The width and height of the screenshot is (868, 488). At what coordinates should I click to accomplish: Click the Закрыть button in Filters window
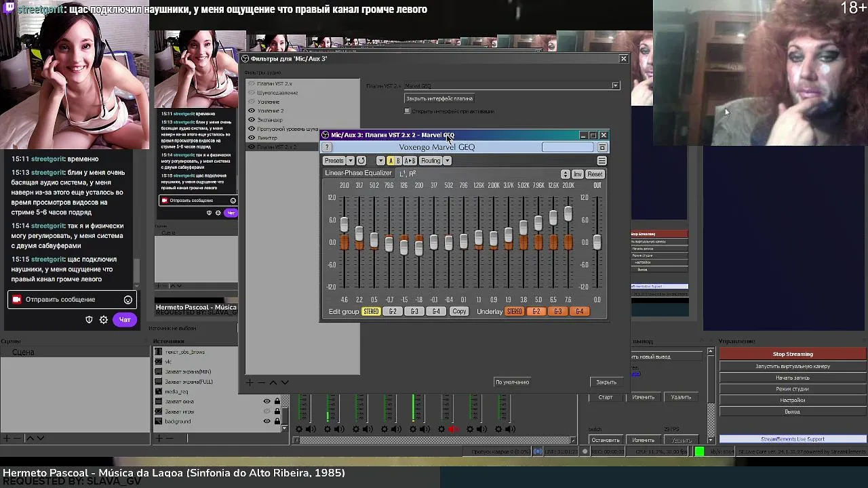606,382
